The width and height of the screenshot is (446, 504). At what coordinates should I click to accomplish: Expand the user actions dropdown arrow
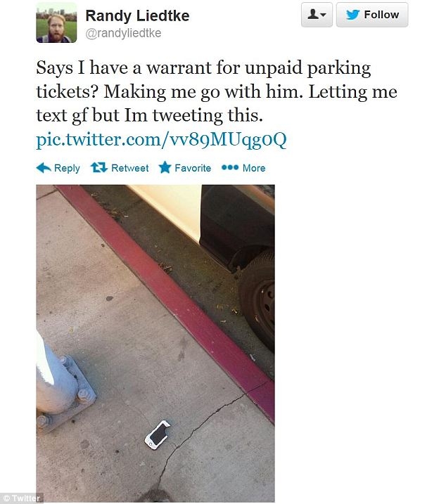pos(323,15)
